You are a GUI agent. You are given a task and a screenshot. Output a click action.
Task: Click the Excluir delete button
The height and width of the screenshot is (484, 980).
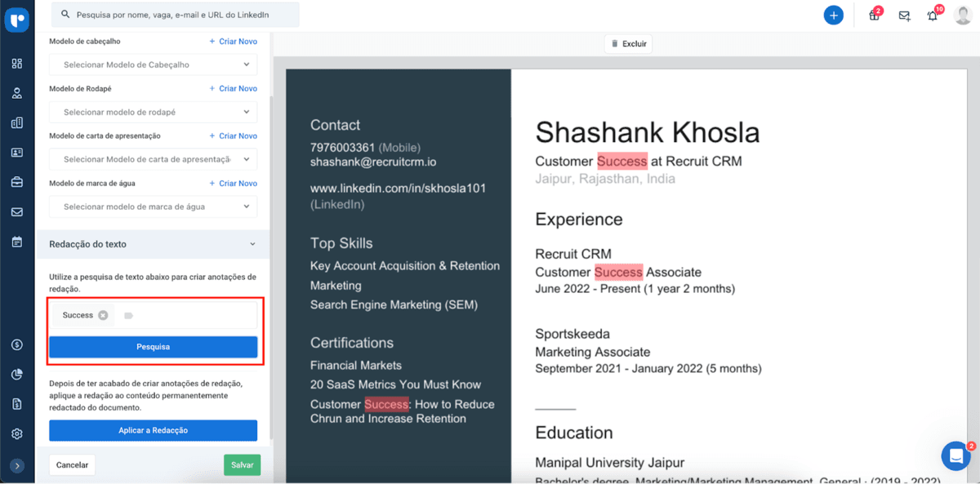point(628,44)
